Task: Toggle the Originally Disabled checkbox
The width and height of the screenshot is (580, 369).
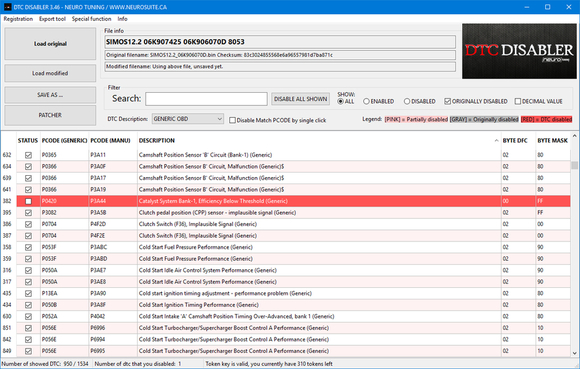Action: click(448, 101)
